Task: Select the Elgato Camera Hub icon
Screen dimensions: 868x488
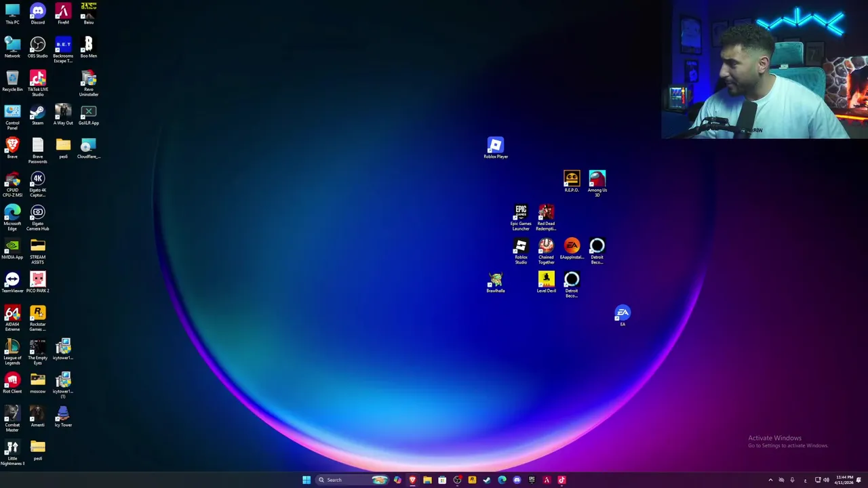Action: coord(37,218)
